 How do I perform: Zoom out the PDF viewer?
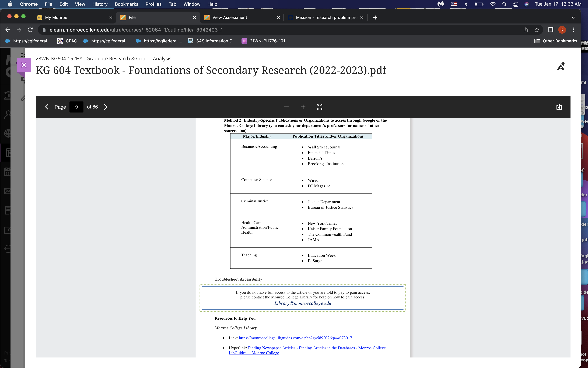[286, 107]
